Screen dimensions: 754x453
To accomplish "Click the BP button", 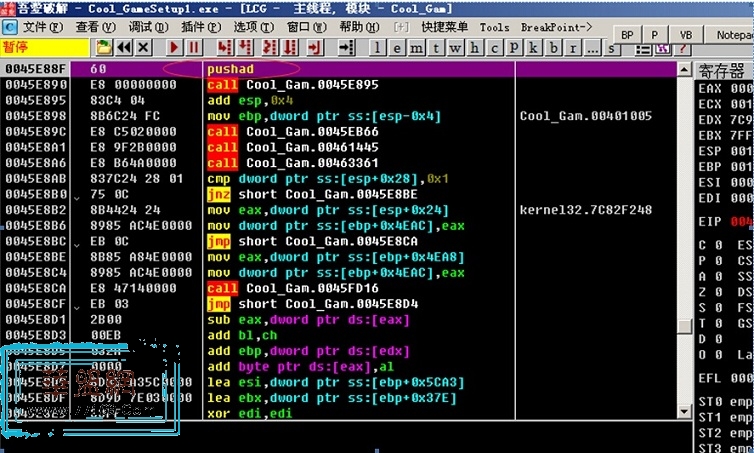I will point(628,34).
